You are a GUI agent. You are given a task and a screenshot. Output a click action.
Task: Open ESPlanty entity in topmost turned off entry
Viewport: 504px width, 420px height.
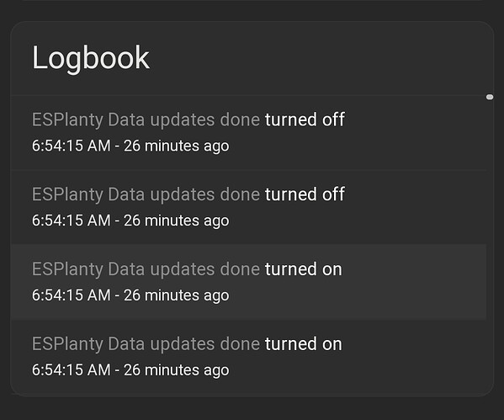(146, 120)
